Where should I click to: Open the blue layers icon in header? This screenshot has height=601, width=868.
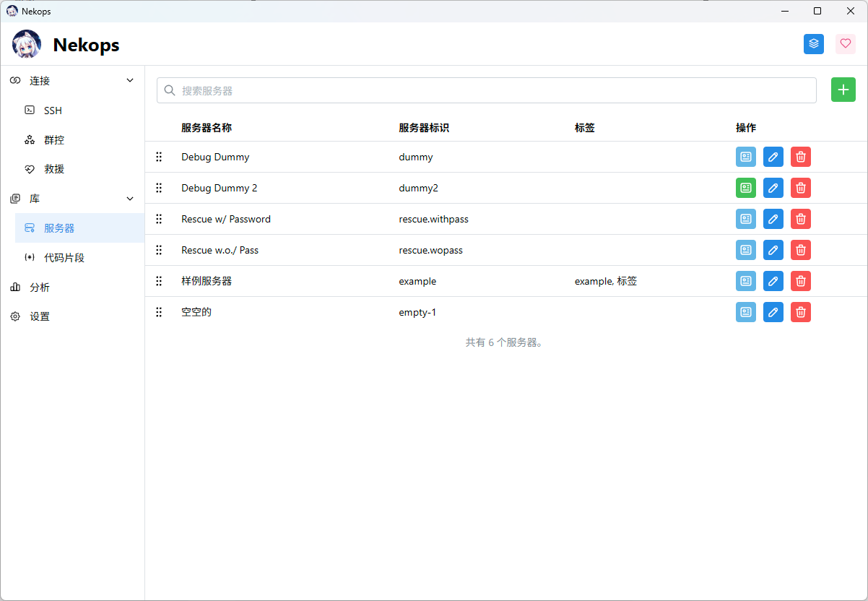click(x=814, y=44)
